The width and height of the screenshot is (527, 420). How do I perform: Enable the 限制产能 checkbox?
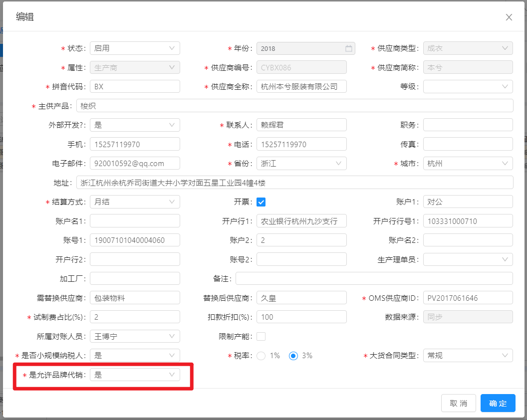tap(261, 336)
